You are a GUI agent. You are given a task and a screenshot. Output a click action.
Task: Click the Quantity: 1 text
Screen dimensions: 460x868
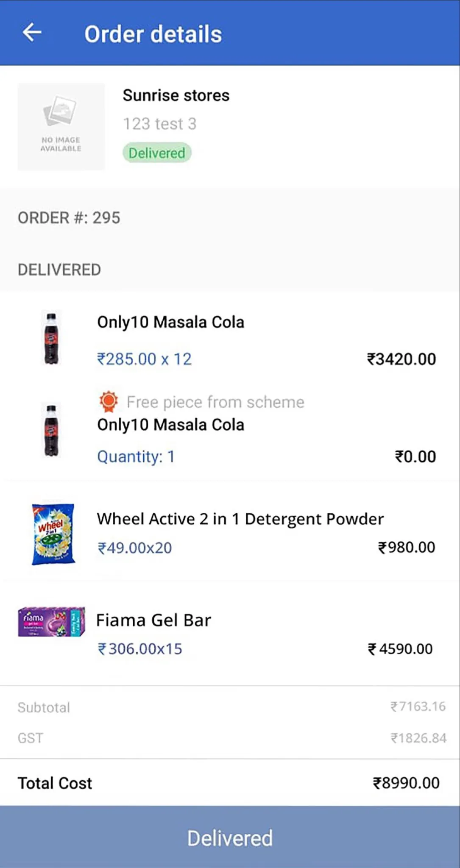click(136, 456)
